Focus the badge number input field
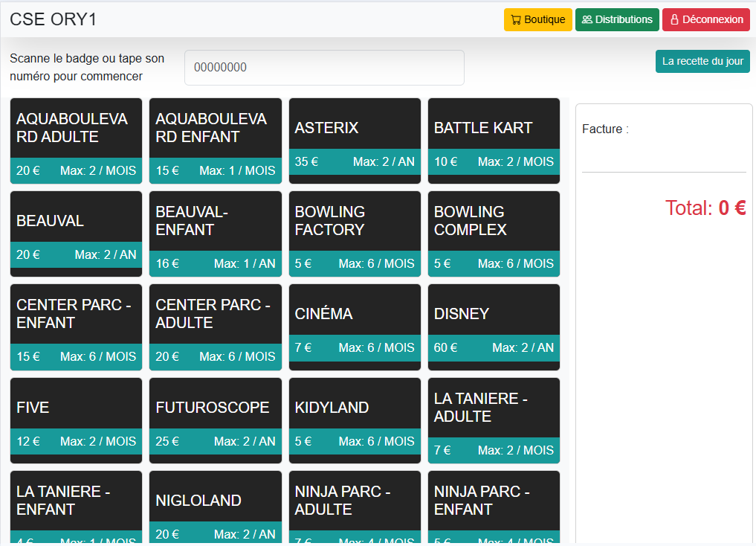 pyautogui.click(x=324, y=68)
